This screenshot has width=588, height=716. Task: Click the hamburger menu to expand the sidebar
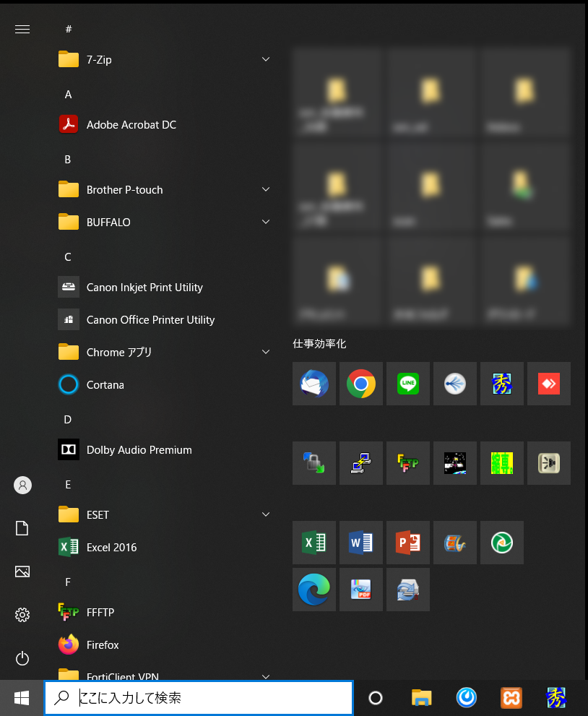click(22, 29)
